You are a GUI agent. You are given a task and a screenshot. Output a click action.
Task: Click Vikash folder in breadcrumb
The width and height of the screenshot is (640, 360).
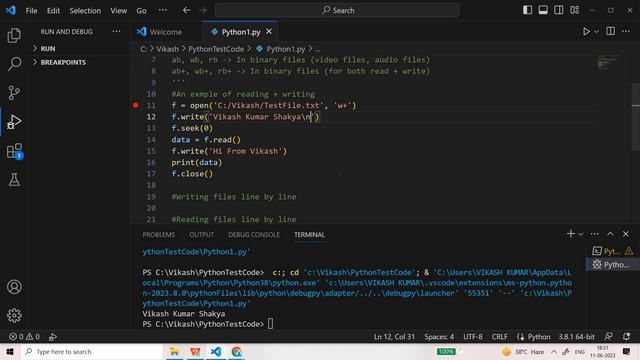[x=167, y=49]
